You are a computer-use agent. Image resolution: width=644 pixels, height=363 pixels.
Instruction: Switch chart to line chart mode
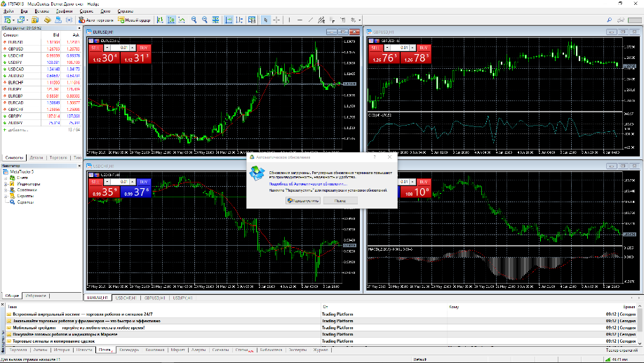(x=181, y=20)
